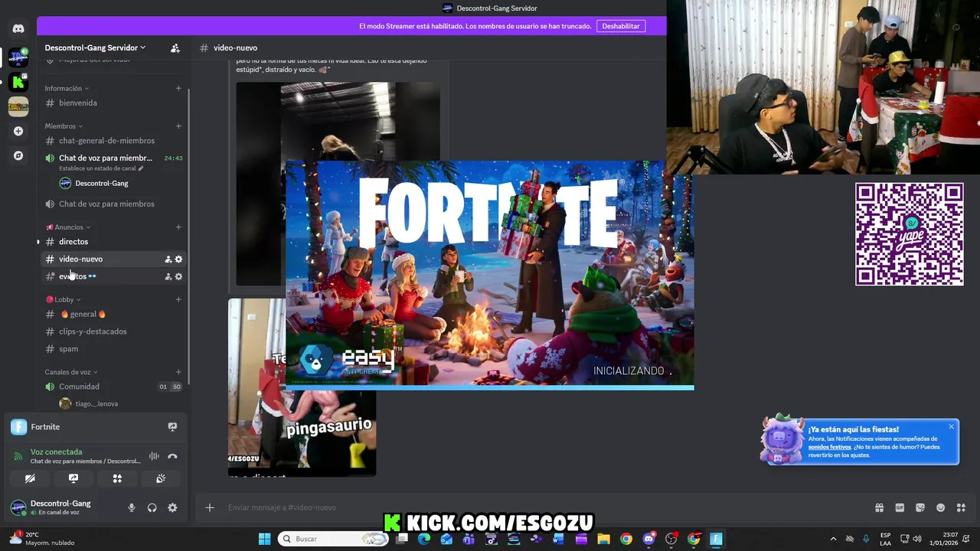The width and height of the screenshot is (980, 551).
Task: Open Discord icon in taskbar
Action: point(648,539)
